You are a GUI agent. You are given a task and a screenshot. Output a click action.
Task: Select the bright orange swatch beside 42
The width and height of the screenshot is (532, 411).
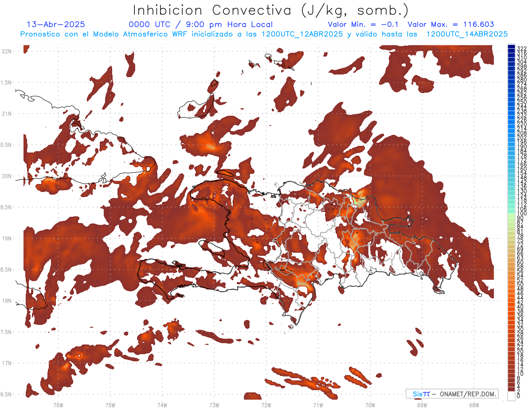(511, 300)
